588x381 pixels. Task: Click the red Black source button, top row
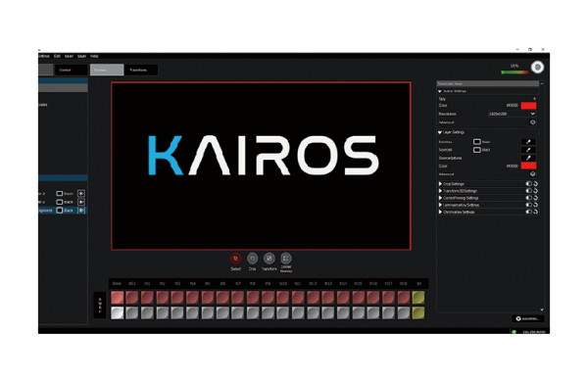(117, 298)
